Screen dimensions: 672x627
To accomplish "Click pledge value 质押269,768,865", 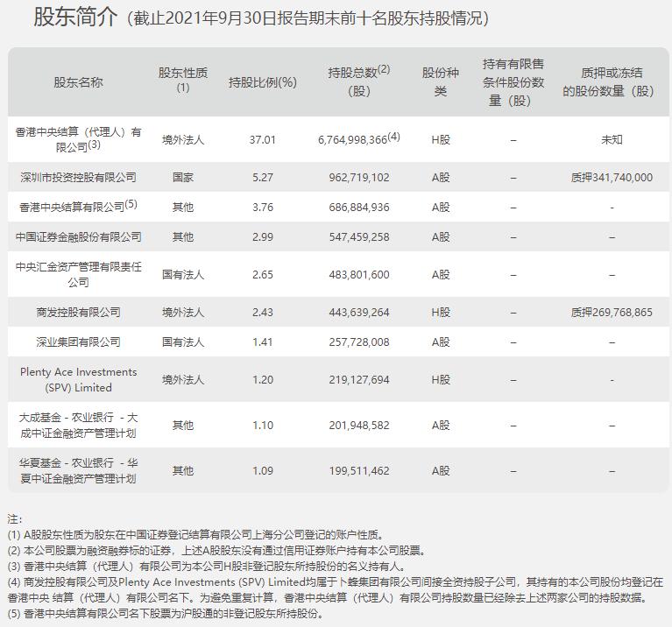I will [x=612, y=313].
